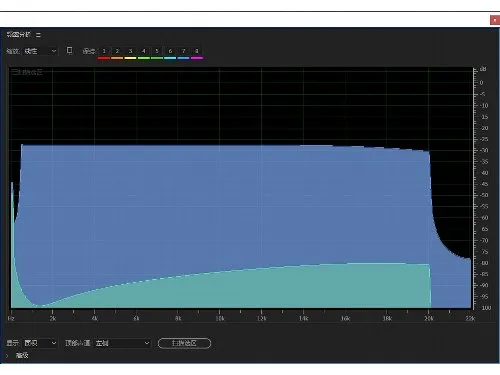Select hold button 7 (blue)
Screen dimensions: 500x375
point(183,52)
